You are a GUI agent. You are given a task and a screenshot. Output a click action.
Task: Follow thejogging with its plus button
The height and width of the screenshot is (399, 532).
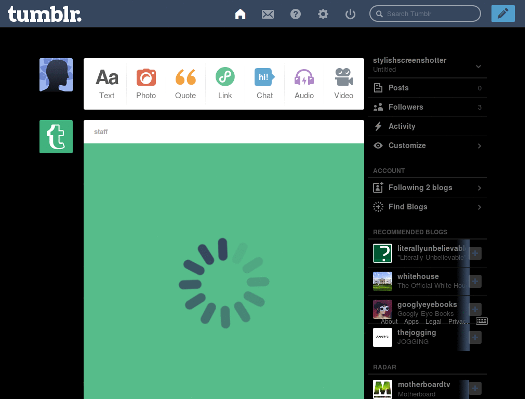[x=475, y=337]
